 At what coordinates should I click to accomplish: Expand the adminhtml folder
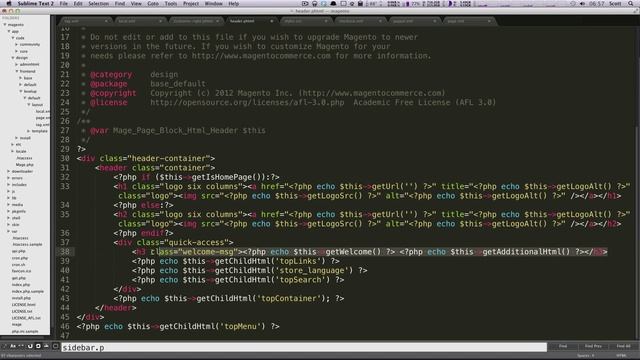click(17, 64)
